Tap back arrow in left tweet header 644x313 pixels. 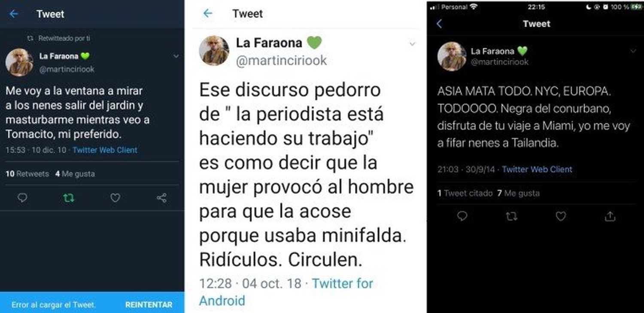point(14,14)
